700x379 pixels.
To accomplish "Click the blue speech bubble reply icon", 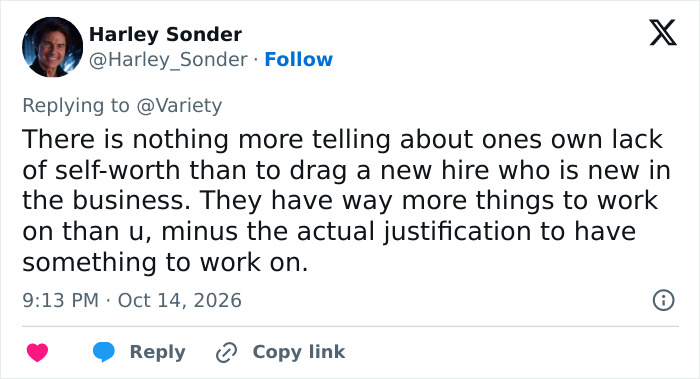I will (x=104, y=352).
